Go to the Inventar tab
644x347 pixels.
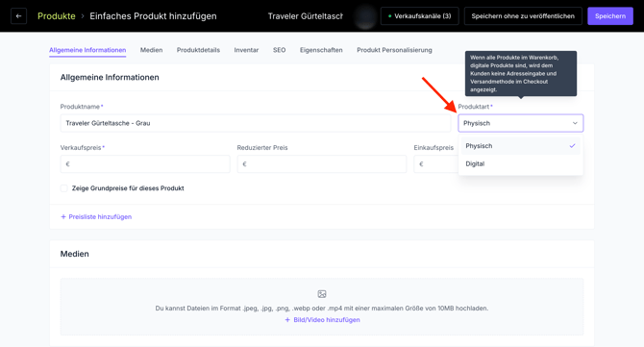(x=246, y=50)
